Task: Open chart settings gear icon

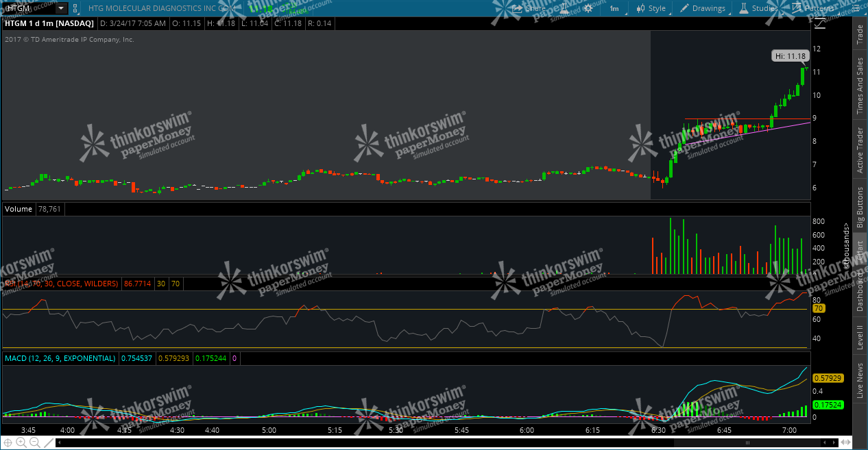Action: [x=588, y=8]
